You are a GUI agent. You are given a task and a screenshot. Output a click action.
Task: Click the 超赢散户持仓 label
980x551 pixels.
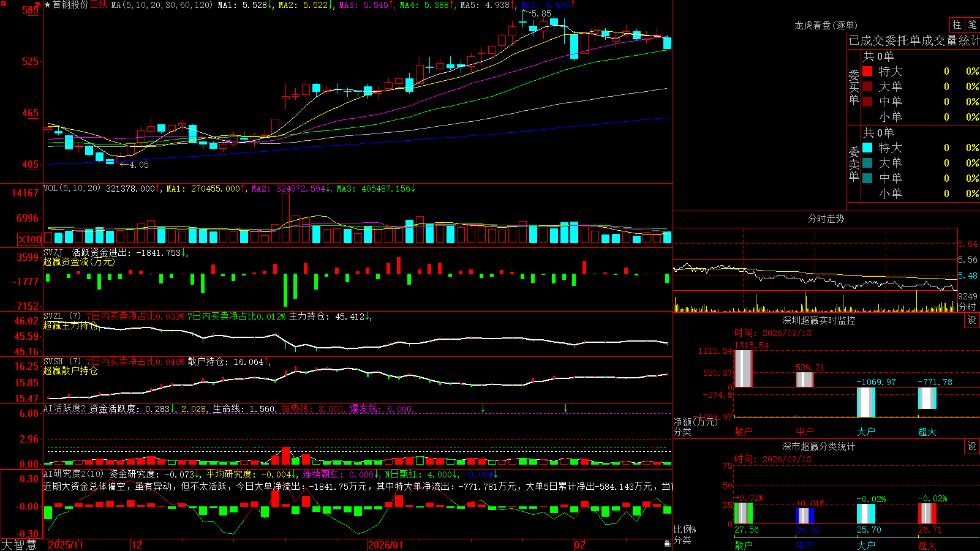(x=70, y=371)
